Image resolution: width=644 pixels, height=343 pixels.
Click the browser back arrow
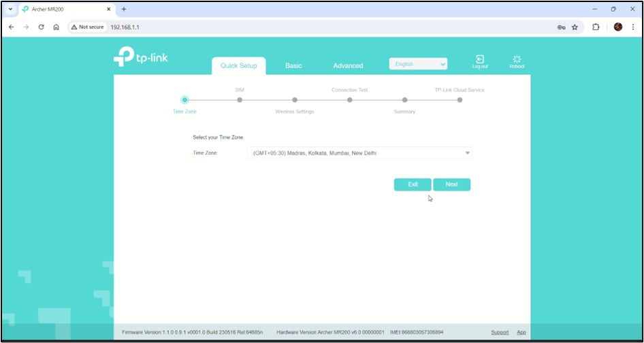click(11, 27)
